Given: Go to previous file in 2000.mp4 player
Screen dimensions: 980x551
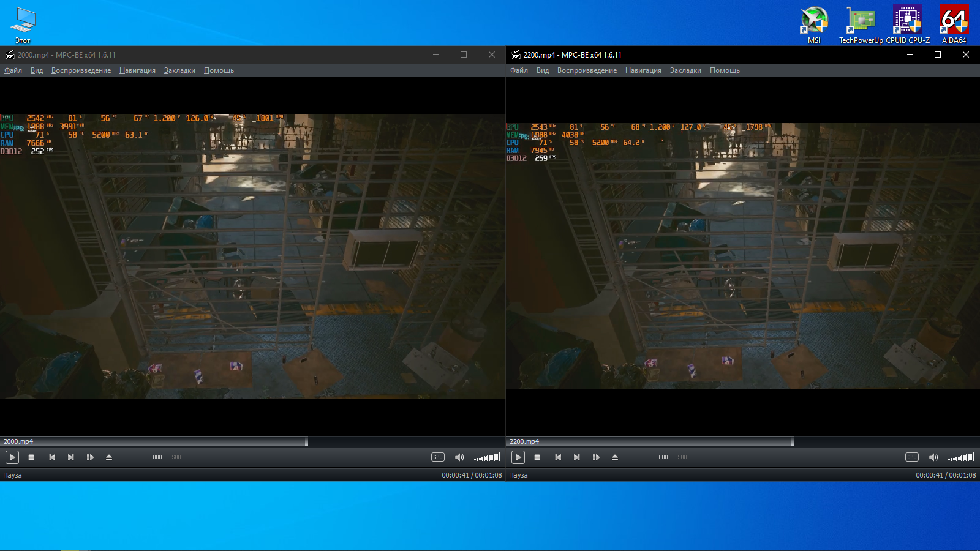Looking at the screenshot, I should (x=52, y=457).
